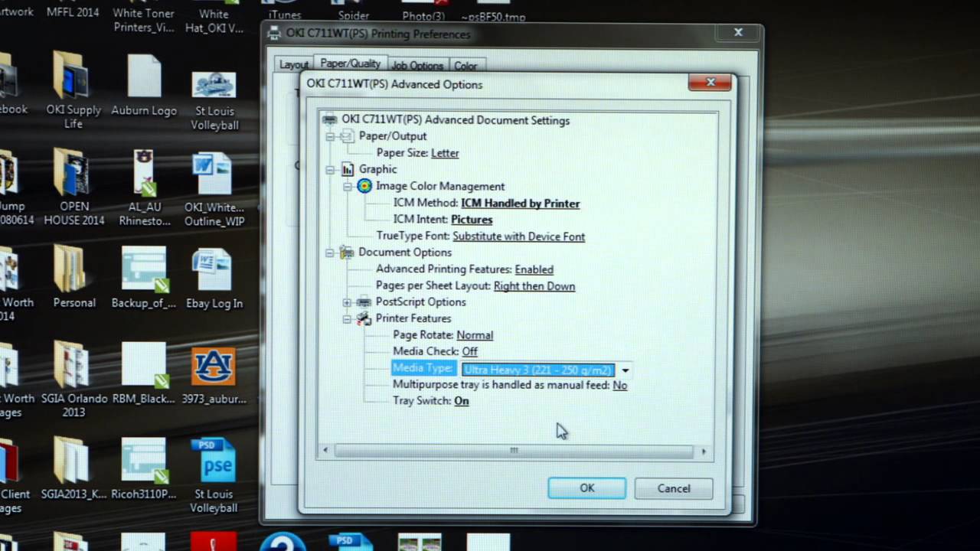Image resolution: width=980 pixels, height=551 pixels.
Task: Collapse the Paper/Output tree node
Action: pyautogui.click(x=330, y=136)
